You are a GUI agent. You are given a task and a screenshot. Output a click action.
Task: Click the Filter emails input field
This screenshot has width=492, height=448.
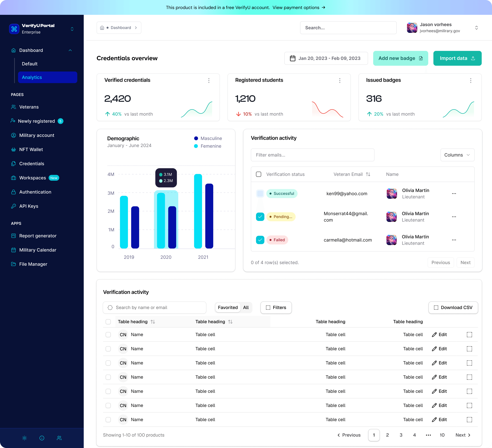(312, 155)
